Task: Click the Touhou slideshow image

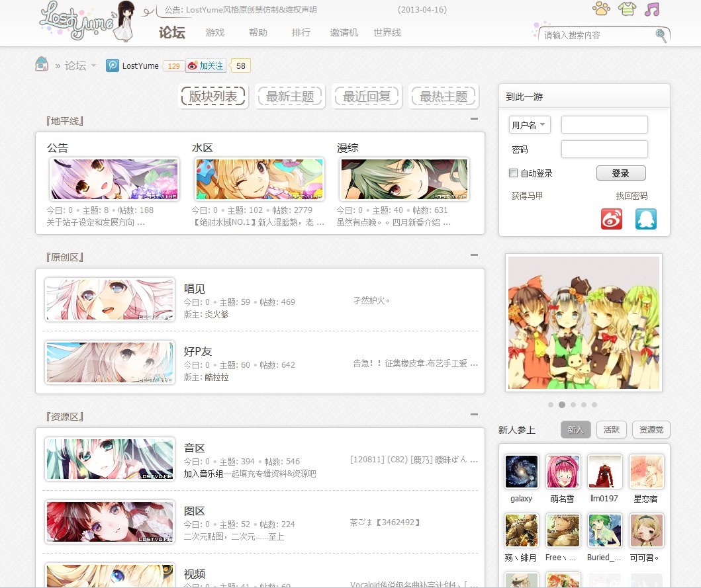Action: point(584,323)
